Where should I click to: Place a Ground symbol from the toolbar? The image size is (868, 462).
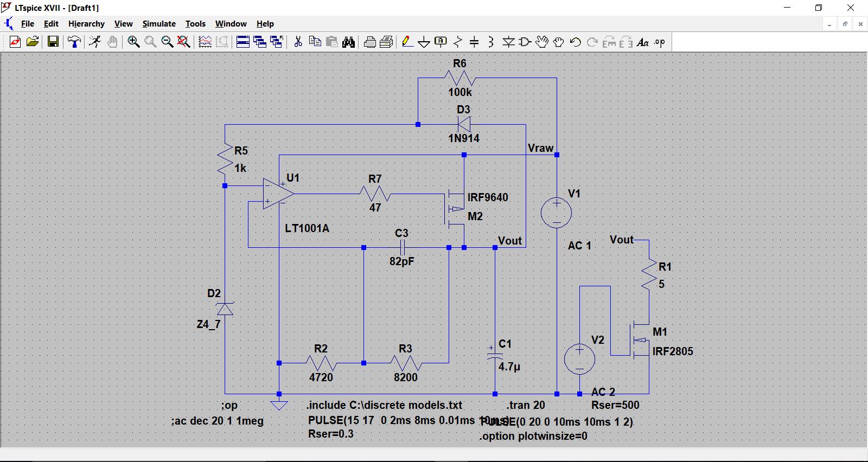424,42
